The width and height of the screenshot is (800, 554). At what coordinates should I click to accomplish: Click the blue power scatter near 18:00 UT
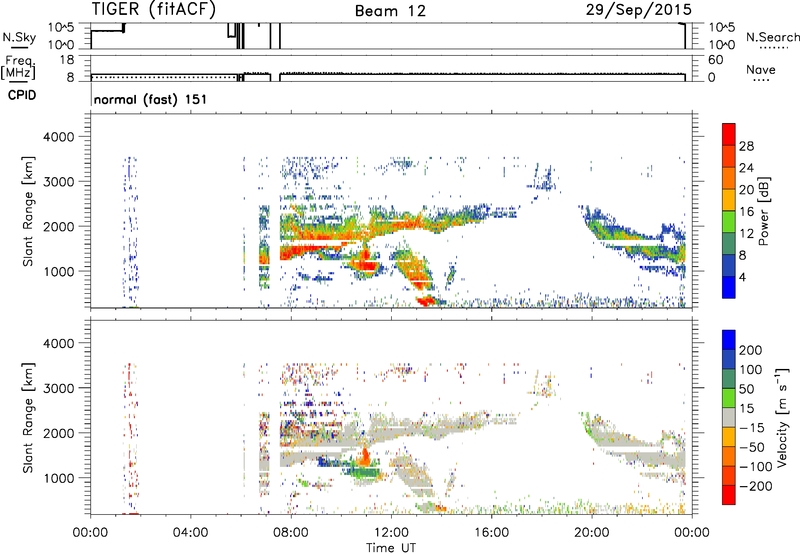tap(545, 182)
